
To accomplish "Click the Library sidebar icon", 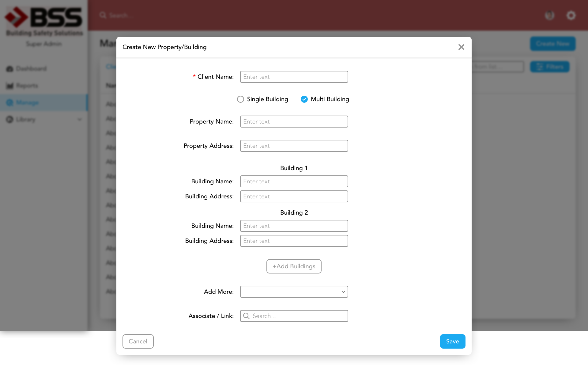I will tap(9, 119).
